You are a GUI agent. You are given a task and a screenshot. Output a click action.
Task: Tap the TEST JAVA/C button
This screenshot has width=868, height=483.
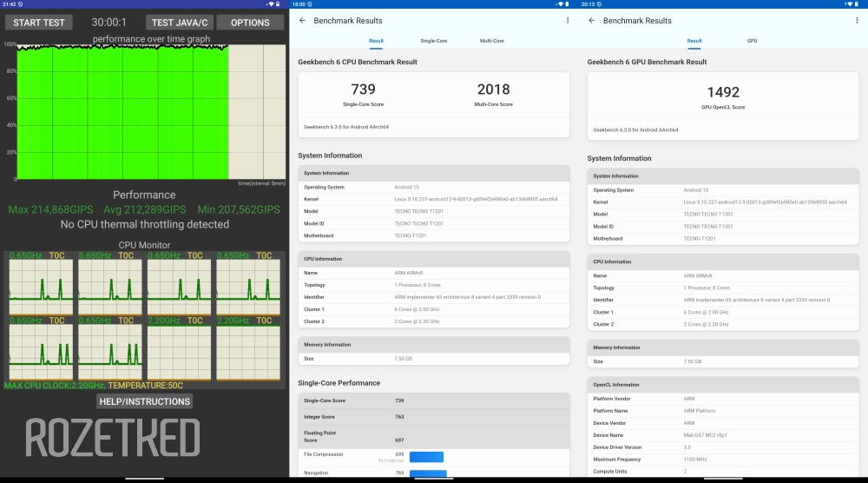(178, 23)
